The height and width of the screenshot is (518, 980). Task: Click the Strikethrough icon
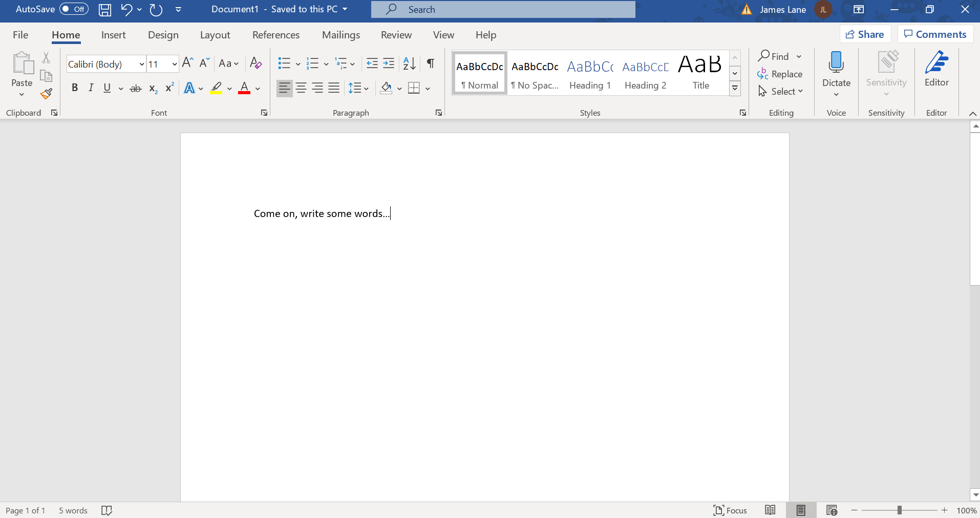[135, 89]
